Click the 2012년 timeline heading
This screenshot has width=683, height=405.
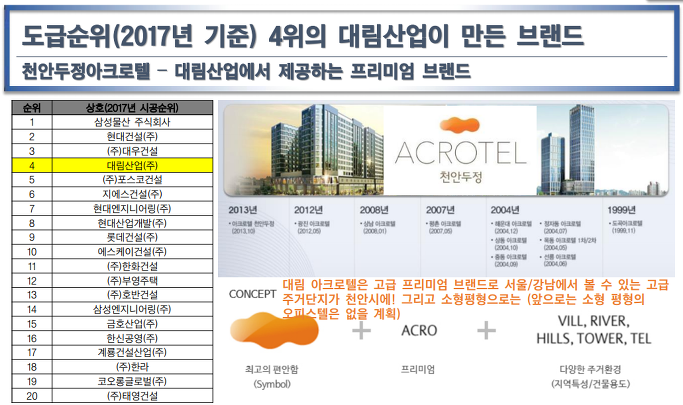click(x=308, y=210)
